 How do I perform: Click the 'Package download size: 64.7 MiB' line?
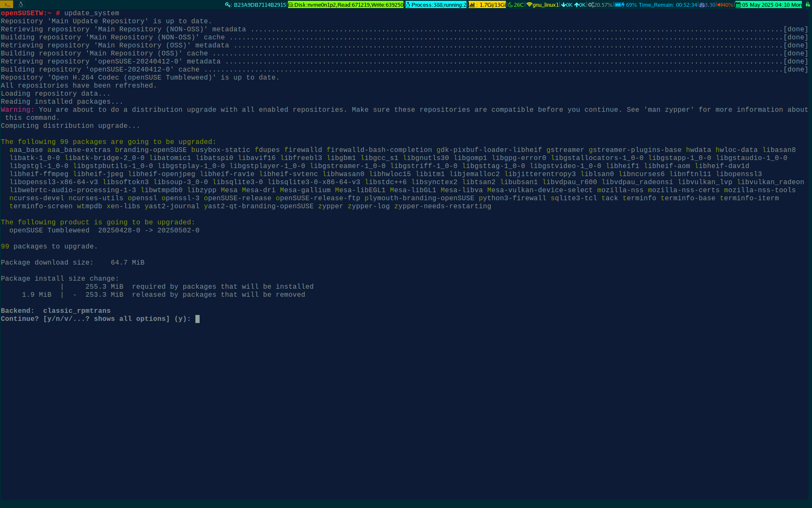[x=73, y=262]
